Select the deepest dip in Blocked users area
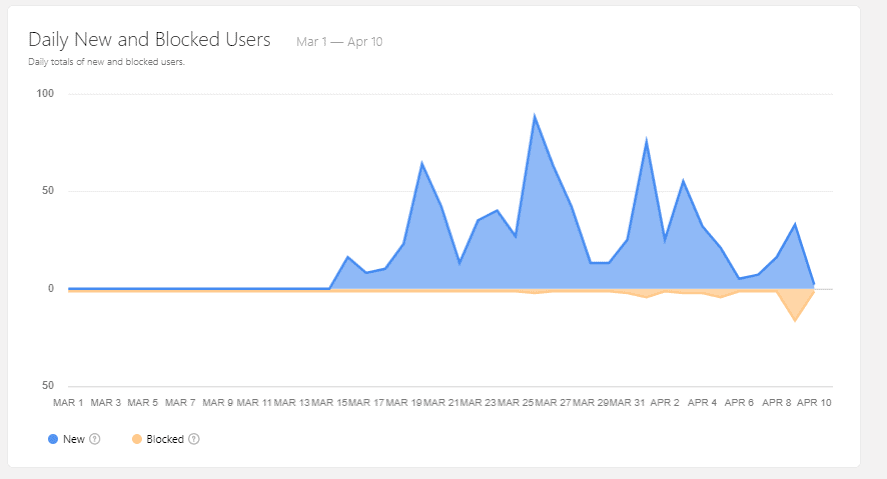Screen dimensions: 887x479 click(x=796, y=320)
